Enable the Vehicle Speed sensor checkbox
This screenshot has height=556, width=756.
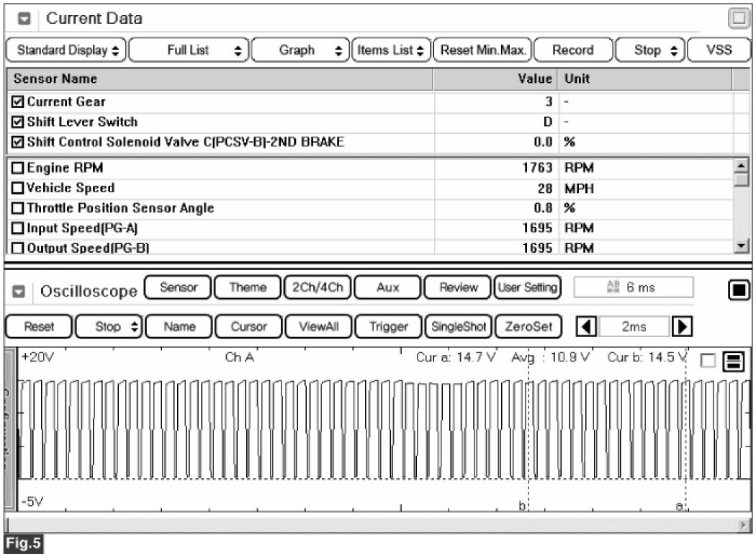[19, 188]
